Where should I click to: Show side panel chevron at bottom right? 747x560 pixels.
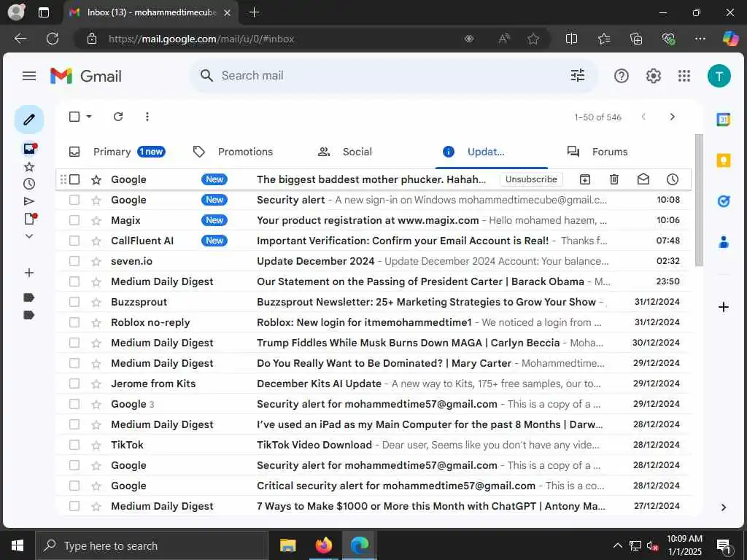point(723,507)
